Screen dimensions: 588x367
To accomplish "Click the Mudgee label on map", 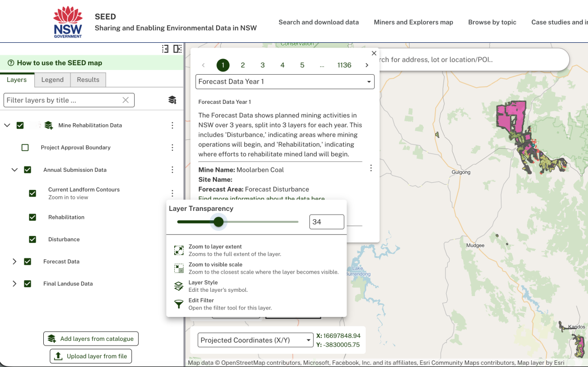I will pos(475,245).
